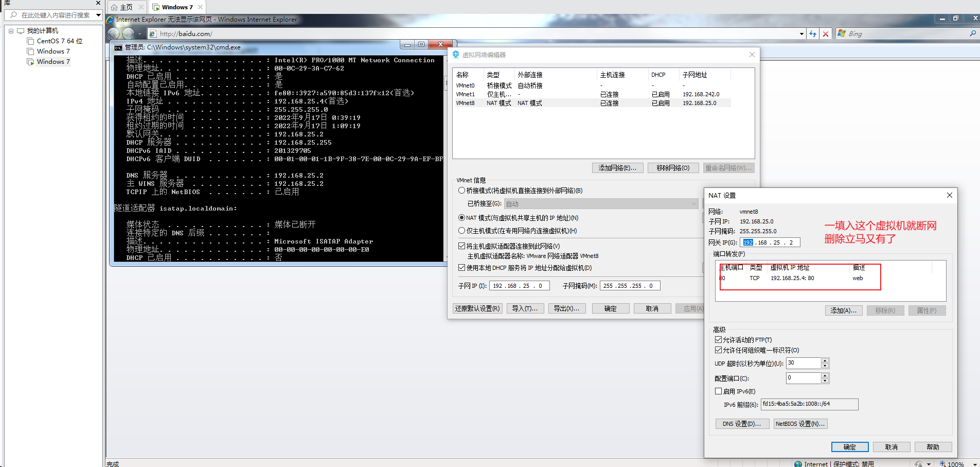This screenshot has width=980, height=467.
Task: Click the IE address bar URL
Action: (186, 34)
